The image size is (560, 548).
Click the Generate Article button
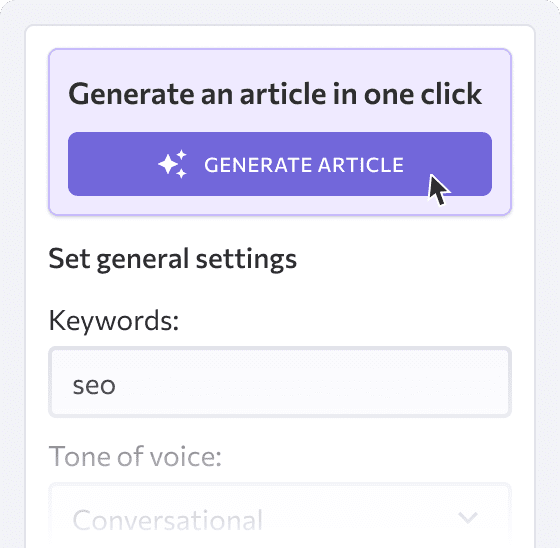(280, 164)
